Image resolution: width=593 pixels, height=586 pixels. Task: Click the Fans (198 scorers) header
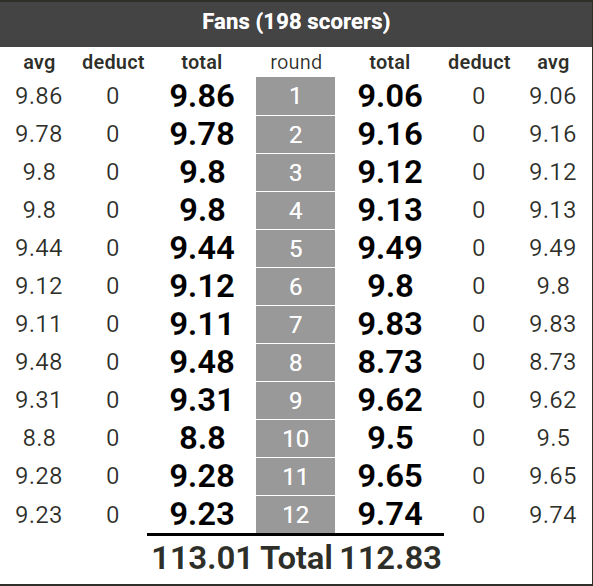coord(296,22)
